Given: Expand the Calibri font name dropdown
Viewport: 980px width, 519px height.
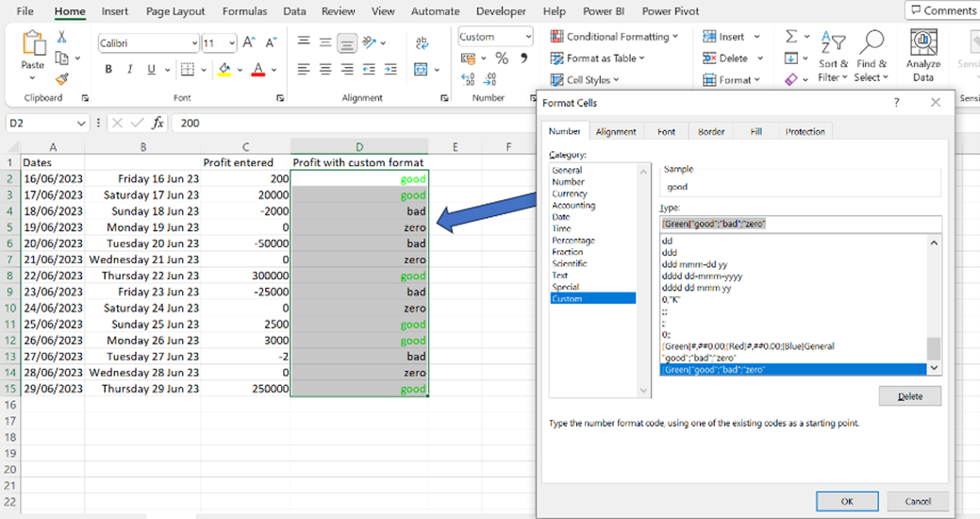Looking at the screenshot, I should point(194,43).
